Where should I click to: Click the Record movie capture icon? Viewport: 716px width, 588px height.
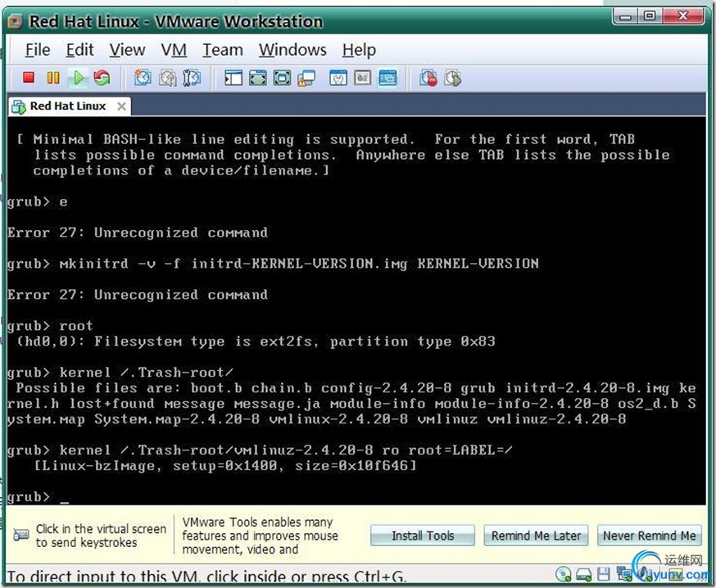click(x=428, y=78)
